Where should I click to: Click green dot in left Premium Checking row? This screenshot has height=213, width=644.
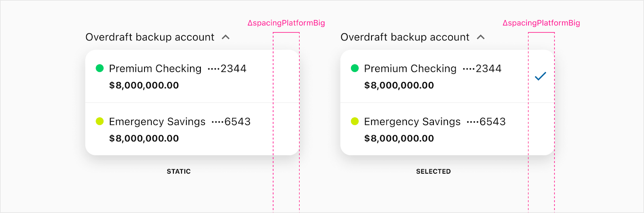click(x=100, y=68)
